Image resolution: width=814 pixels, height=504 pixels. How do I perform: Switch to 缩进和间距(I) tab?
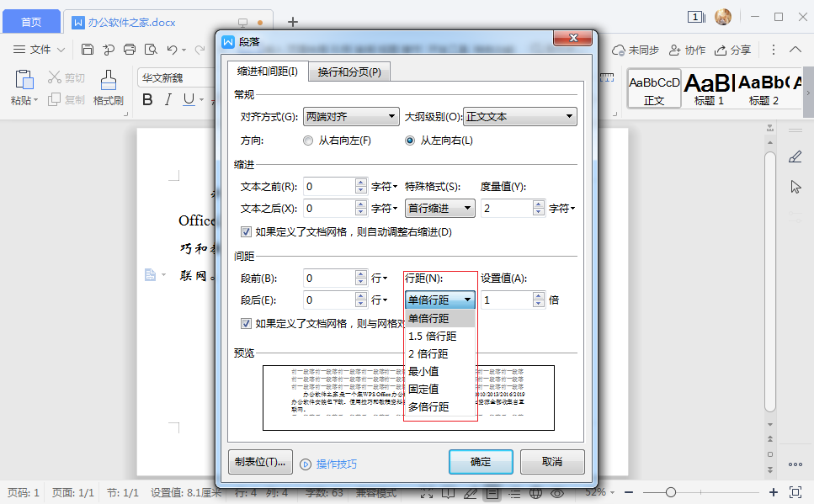point(268,72)
